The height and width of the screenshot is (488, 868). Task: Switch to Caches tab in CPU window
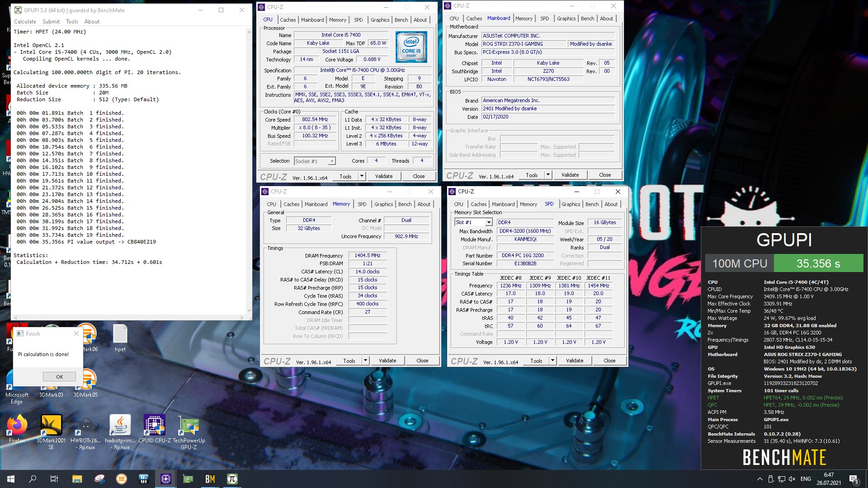coord(288,20)
